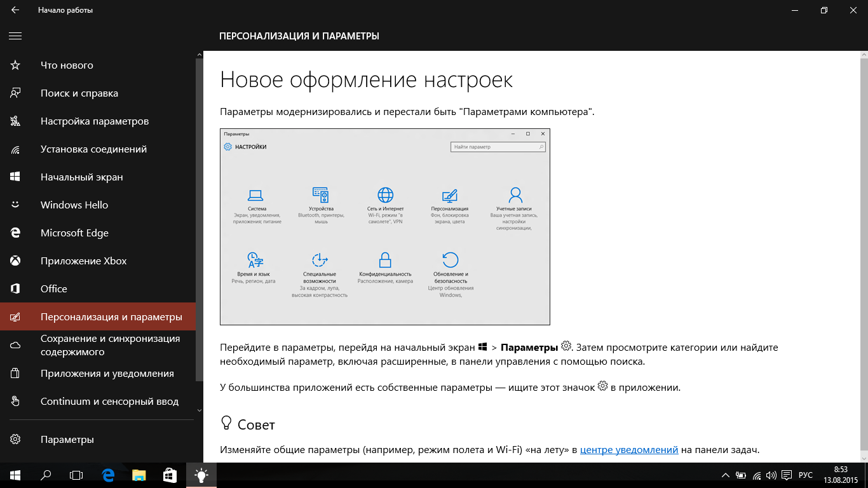Open the Windows Start button on taskbar
Image resolution: width=868 pixels, height=488 pixels.
[15, 475]
